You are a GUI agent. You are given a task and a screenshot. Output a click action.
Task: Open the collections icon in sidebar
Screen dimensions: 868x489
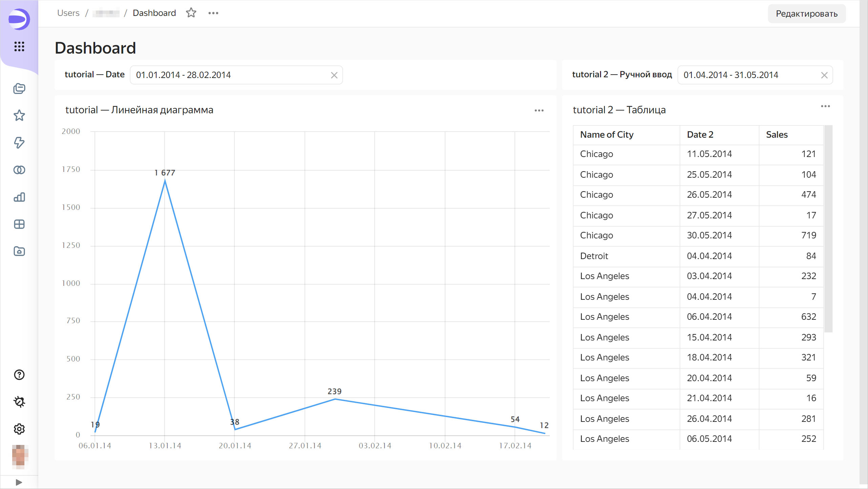tap(19, 89)
